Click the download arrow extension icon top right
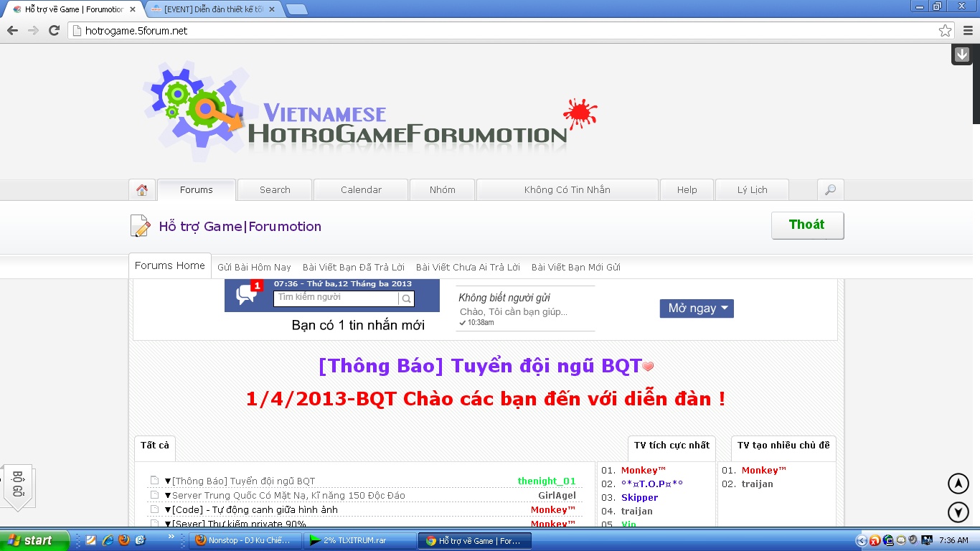Image resolution: width=980 pixels, height=551 pixels. tap(961, 55)
